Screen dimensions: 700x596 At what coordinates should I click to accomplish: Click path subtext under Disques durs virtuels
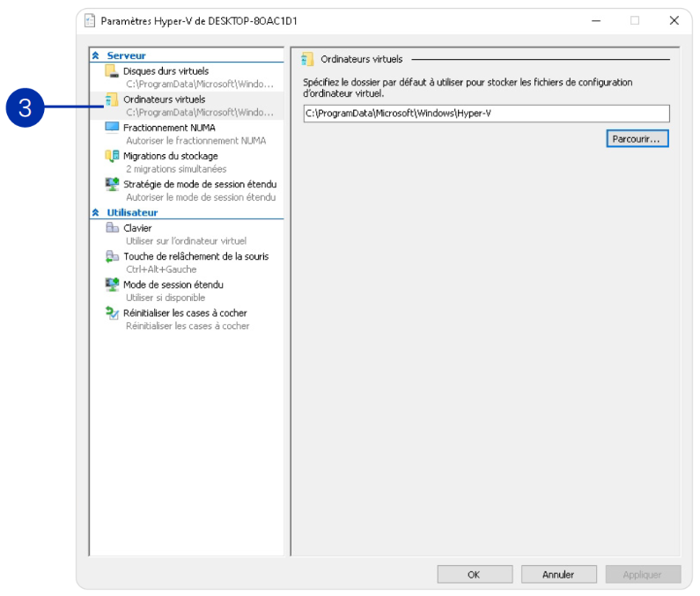(200, 84)
